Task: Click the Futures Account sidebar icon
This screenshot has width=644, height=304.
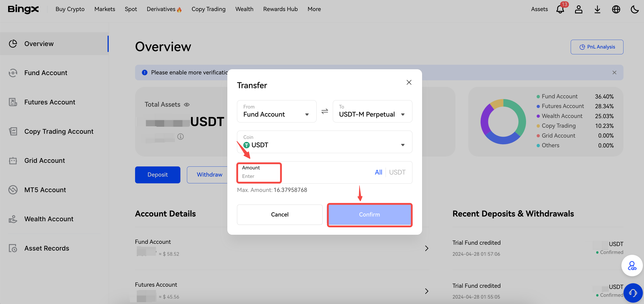Action: click(x=13, y=102)
